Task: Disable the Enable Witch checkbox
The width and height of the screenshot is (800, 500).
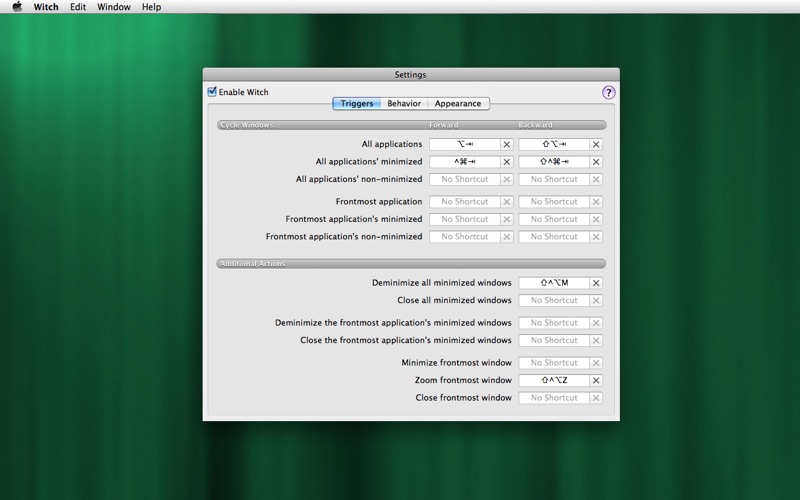Action: (x=212, y=92)
